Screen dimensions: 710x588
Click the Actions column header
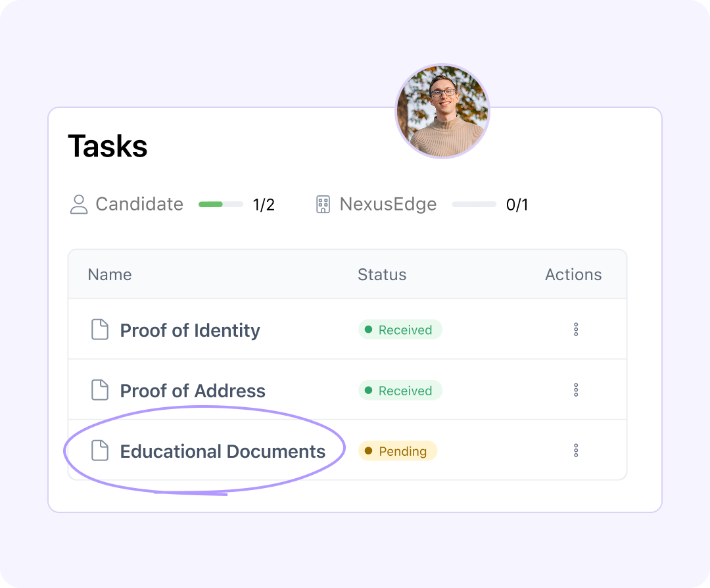573,274
